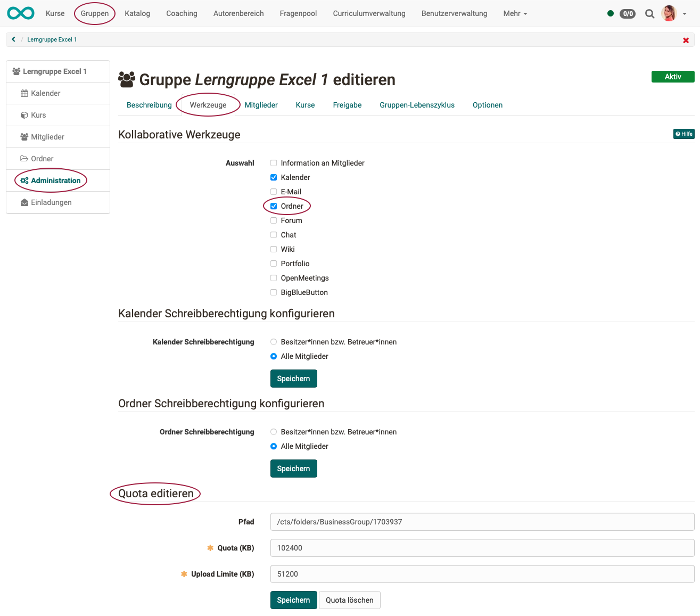Open the search magnifier icon
The image size is (700, 616).
coord(649,14)
